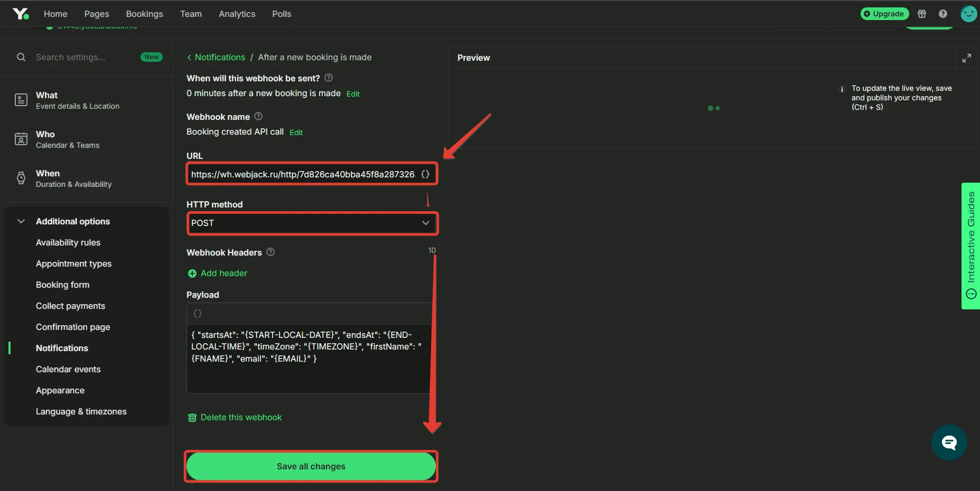Open the Home menu

(55, 14)
